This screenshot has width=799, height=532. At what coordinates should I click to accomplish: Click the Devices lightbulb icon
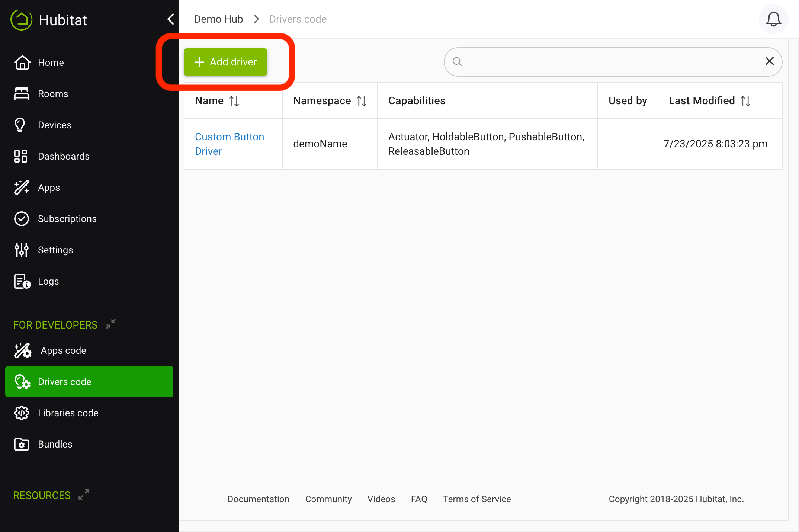(20, 125)
